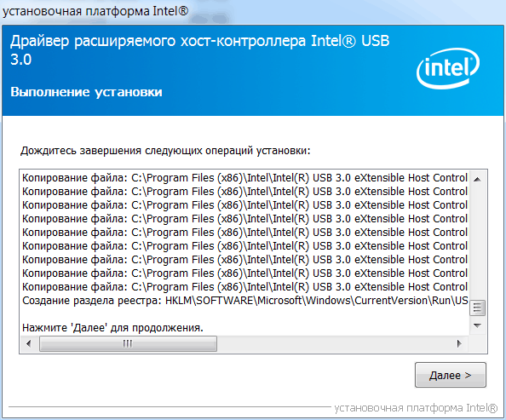The image size is (506, 420).
Task: Click the blank line below the registry entry
Action: (x=245, y=314)
